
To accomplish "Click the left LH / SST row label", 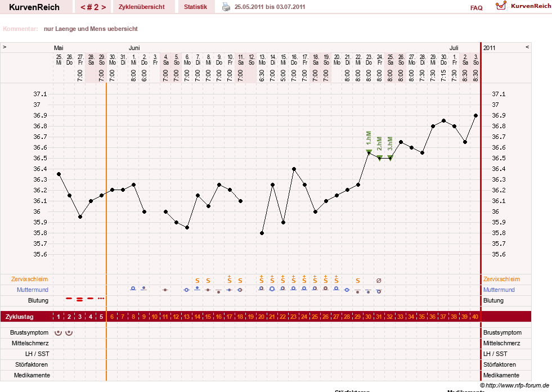I will 37,354.
